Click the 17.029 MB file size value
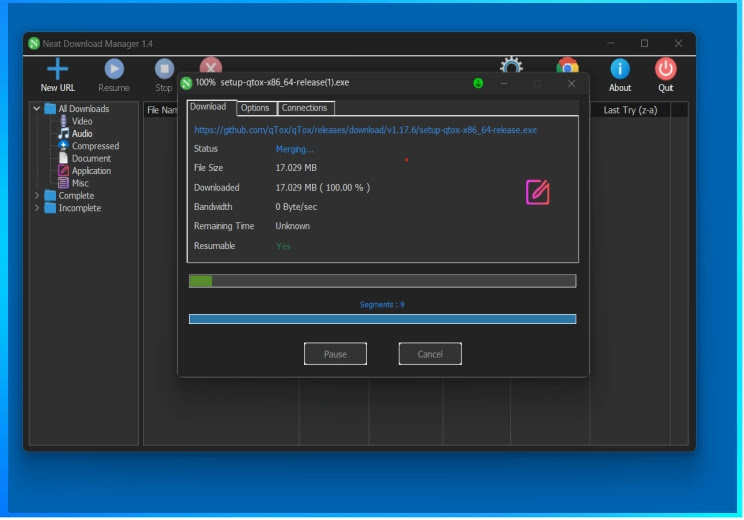Viewport: 744px width, 520px height. (x=296, y=168)
